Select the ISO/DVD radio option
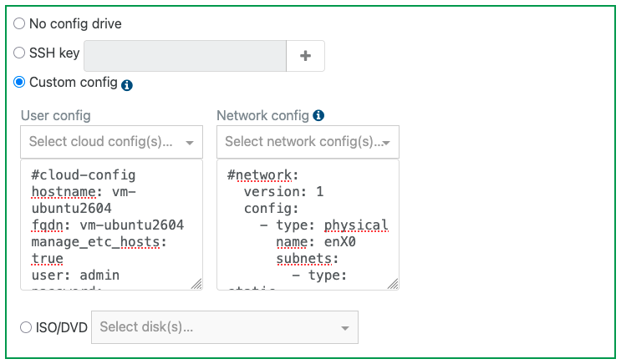Viewport: 621px width, 364px height. pyautogui.click(x=26, y=327)
